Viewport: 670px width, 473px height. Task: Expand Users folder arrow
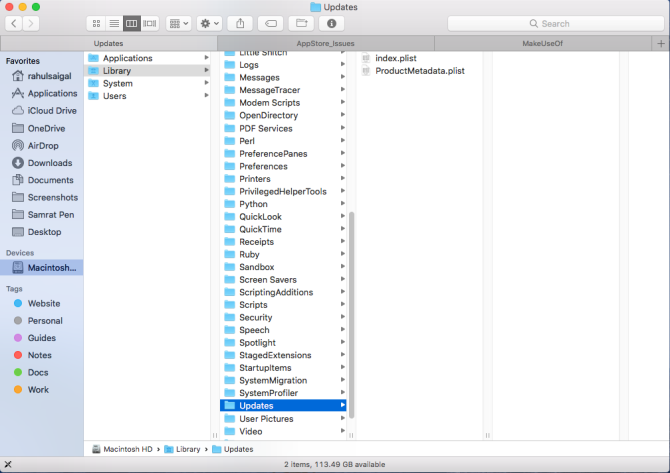pos(206,95)
